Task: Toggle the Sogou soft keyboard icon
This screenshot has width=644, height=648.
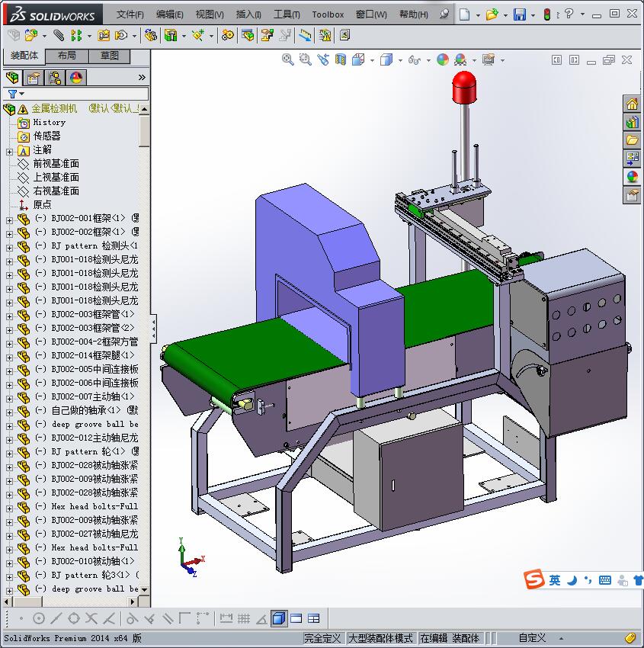Action: [604, 580]
